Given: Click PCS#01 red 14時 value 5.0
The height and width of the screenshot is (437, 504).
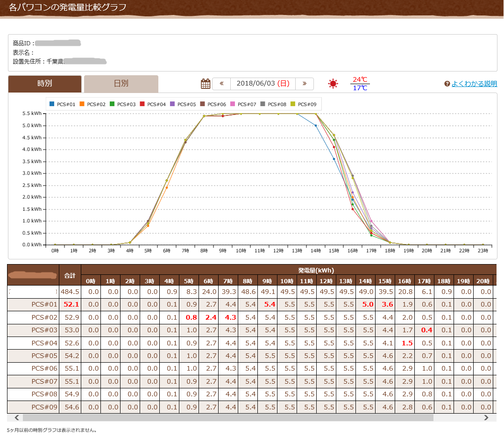Looking at the screenshot, I should (x=368, y=305).
